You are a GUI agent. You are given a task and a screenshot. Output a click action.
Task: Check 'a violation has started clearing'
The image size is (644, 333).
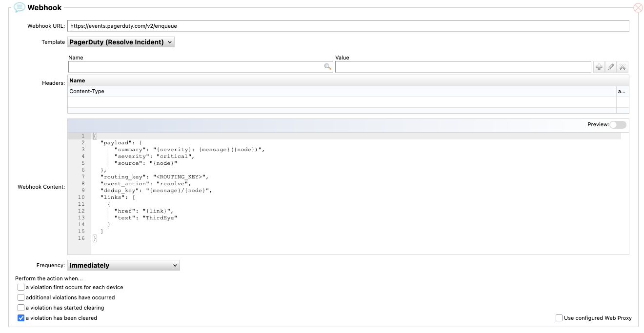21,308
